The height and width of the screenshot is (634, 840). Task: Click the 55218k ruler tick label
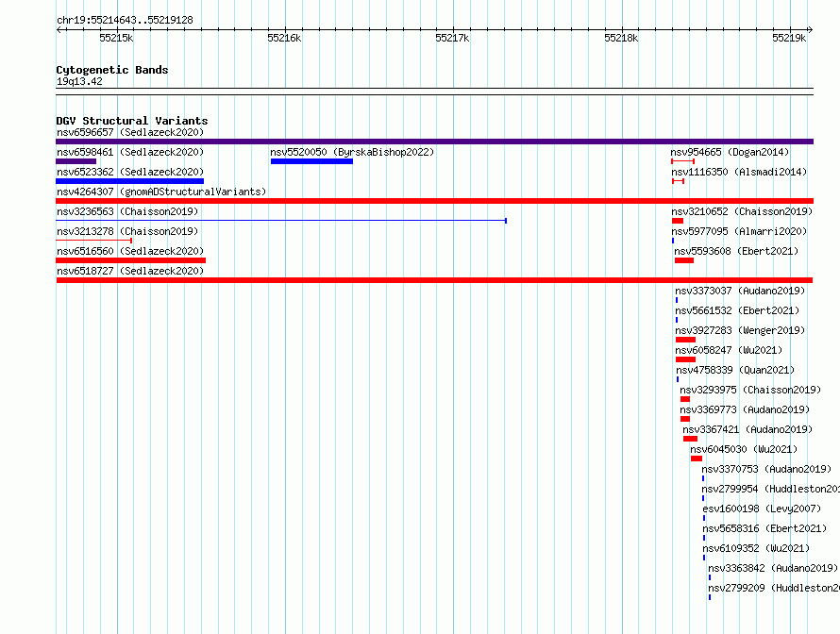click(621, 38)
